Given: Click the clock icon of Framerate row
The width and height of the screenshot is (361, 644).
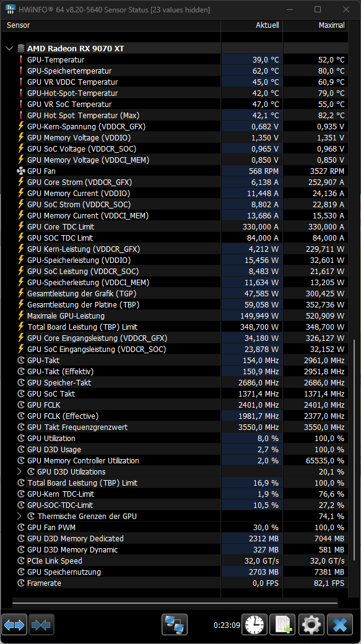Looking at the screenshot, I should tap(22, 583).
